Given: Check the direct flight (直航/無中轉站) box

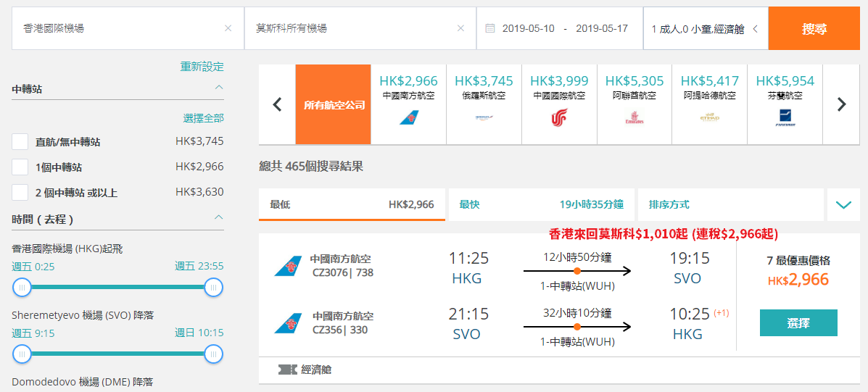Looking at the screenshot, I should click(20, 141).
